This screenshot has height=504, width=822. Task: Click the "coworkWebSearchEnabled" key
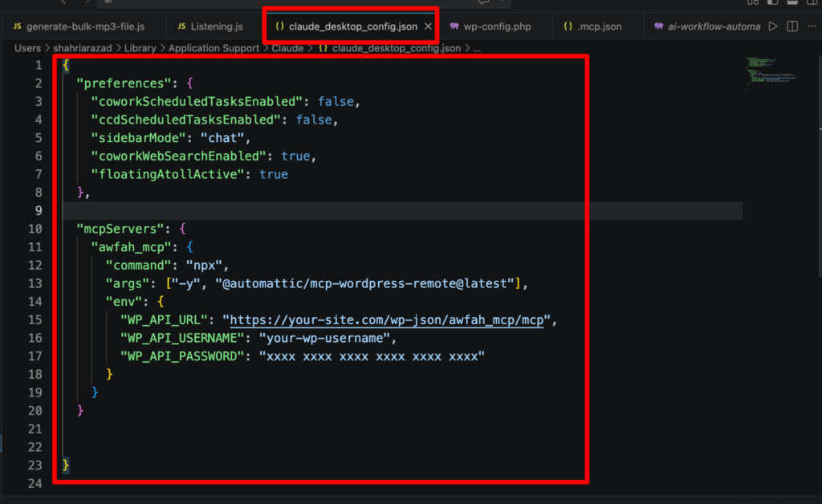point(178,156)
